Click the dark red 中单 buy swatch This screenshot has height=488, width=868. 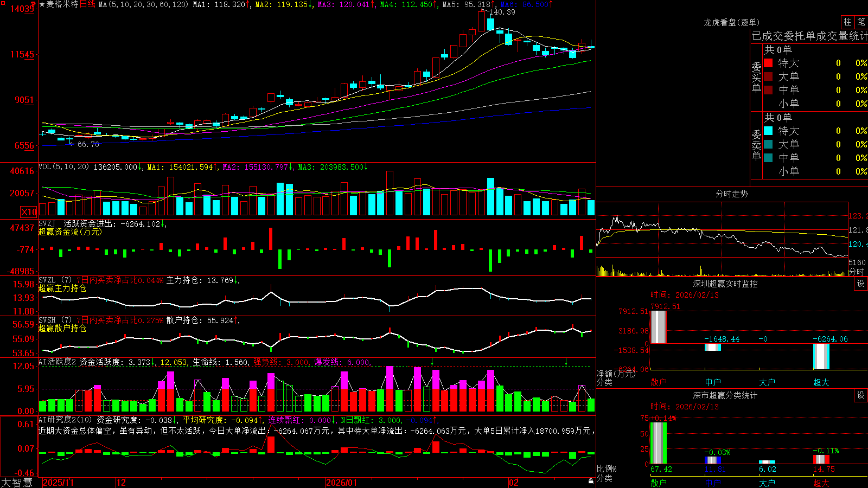(x=768, y=90)
